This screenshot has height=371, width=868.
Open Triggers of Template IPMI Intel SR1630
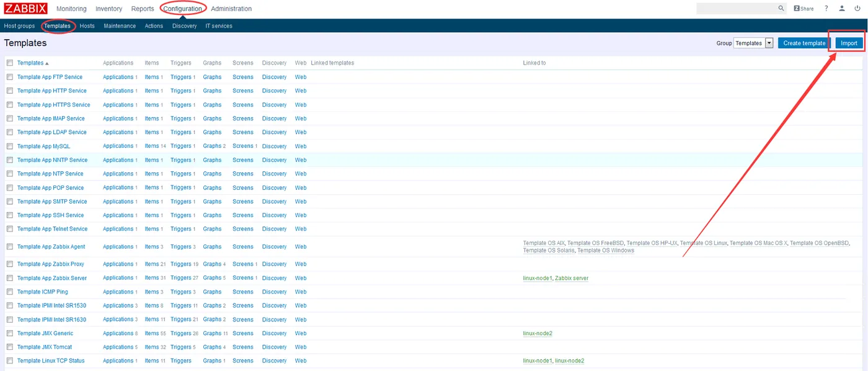click(181, 320)
